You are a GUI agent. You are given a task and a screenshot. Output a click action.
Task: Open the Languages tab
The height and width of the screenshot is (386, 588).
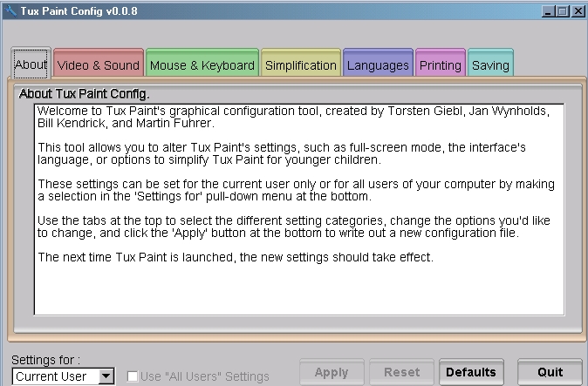click(x=378, y=64)
